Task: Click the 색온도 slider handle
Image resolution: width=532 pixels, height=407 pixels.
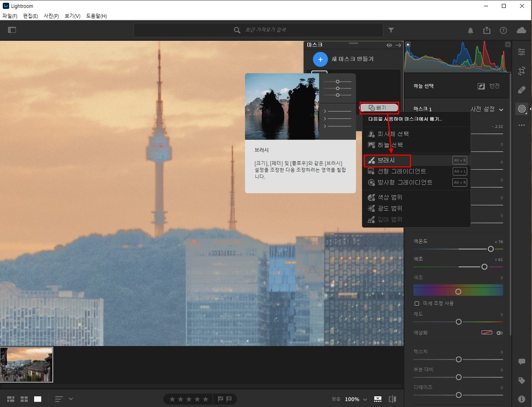Action: (491, 249)
